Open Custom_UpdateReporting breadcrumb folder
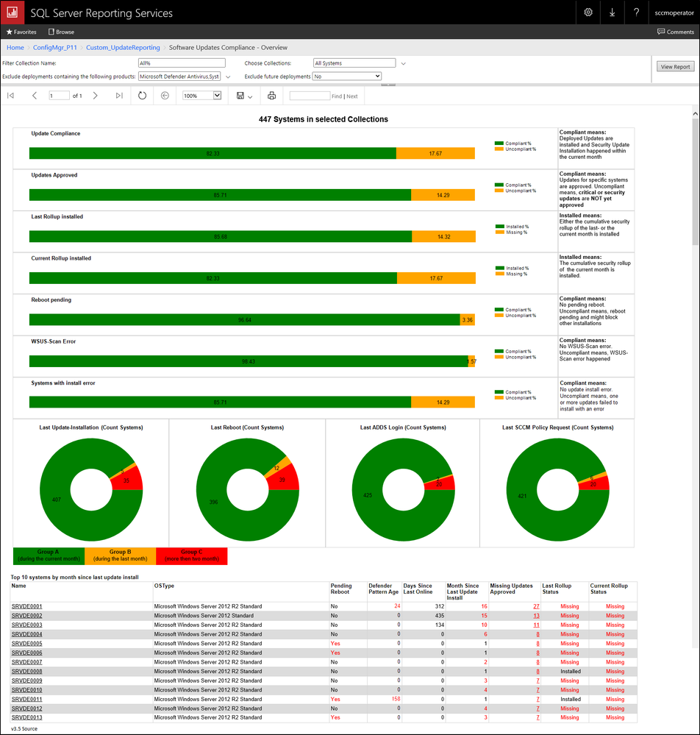This screenshot has width=700, height=735. tap(123, 47)
